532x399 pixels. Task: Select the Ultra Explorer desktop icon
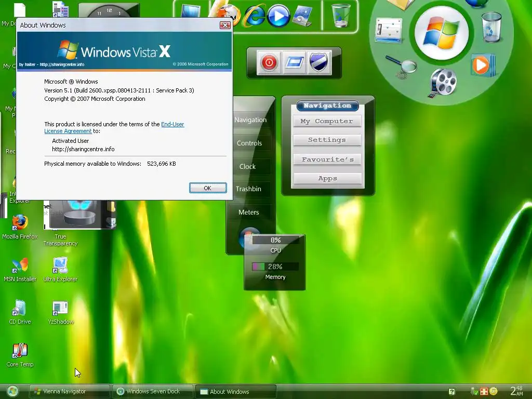(60, 270)
